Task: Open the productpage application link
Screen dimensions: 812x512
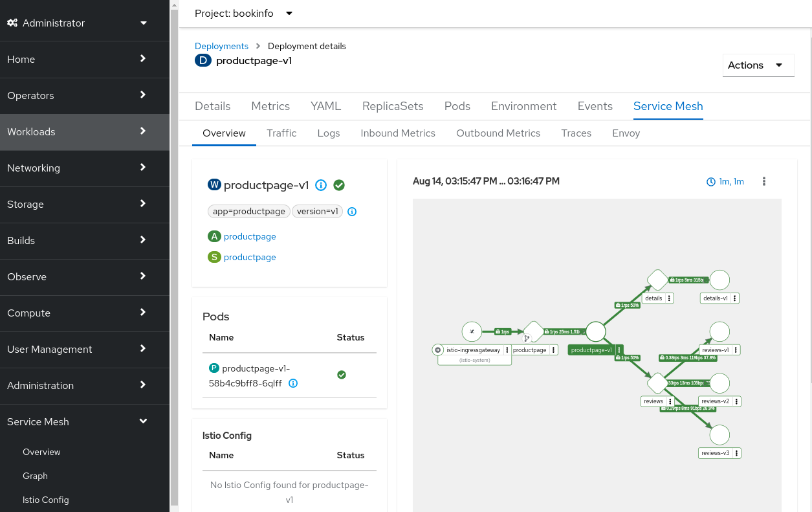Action: tap(250, 237)
